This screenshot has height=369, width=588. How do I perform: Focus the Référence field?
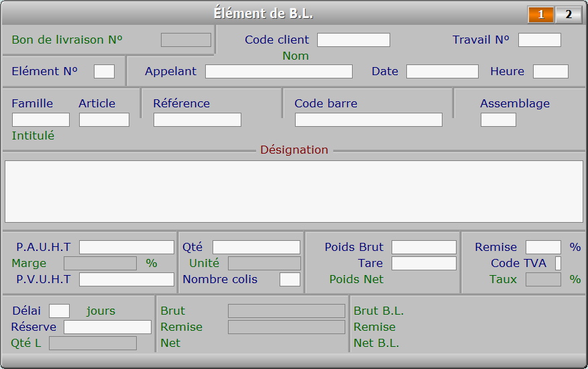point(197,119)
